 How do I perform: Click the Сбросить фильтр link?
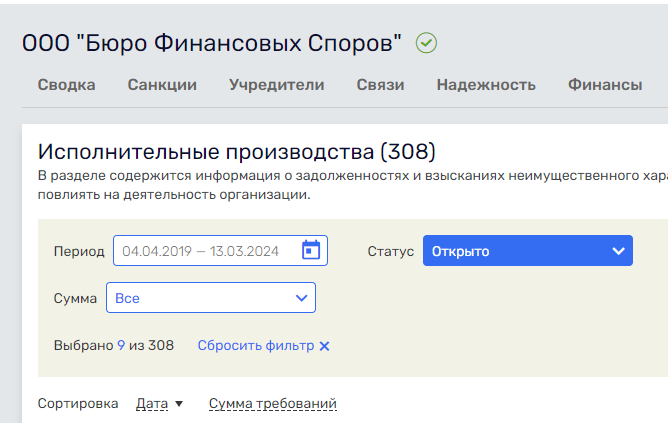tap(256, 346)
